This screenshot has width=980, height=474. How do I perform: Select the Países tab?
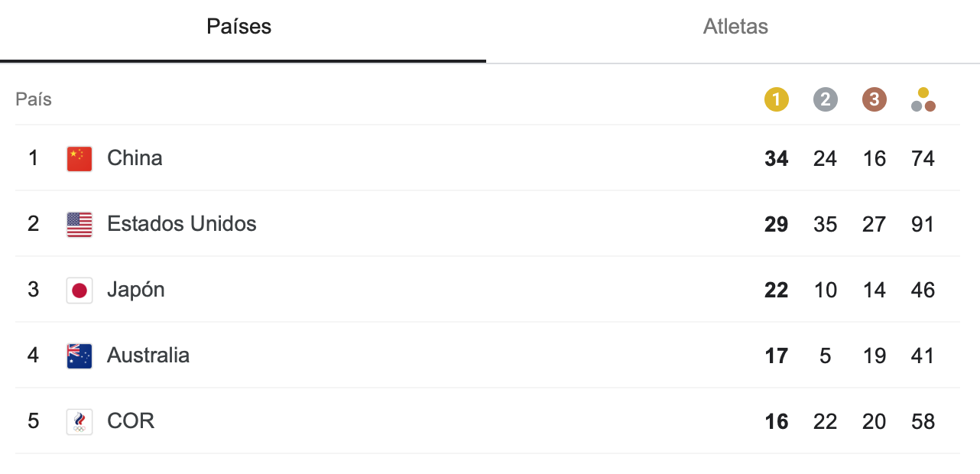(x=239, y=27)
